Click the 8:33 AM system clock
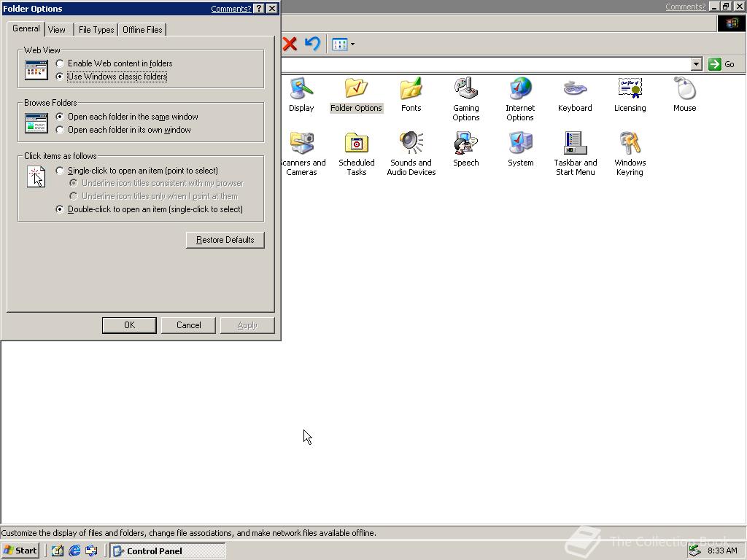The image size is (747, 560). 722,551
